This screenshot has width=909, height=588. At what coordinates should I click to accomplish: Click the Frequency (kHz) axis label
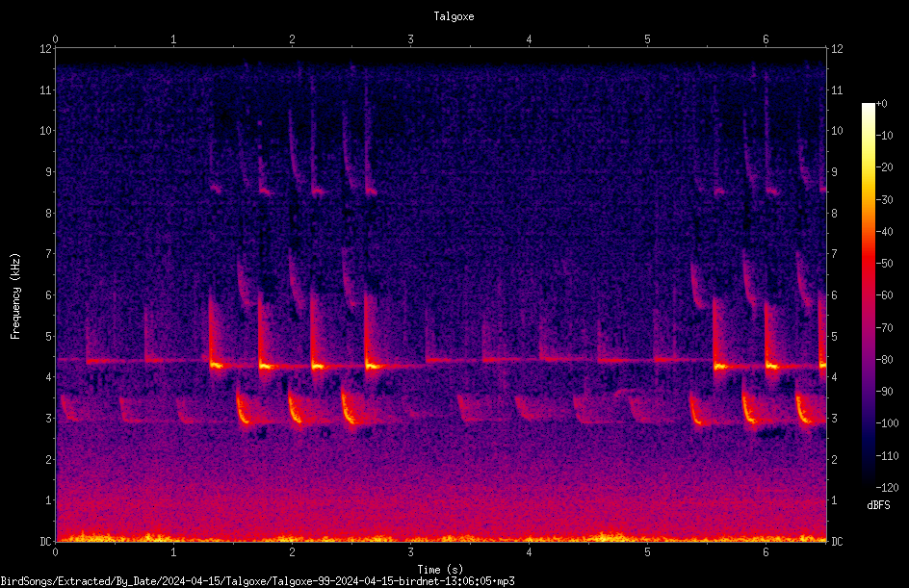coord(15,296)
